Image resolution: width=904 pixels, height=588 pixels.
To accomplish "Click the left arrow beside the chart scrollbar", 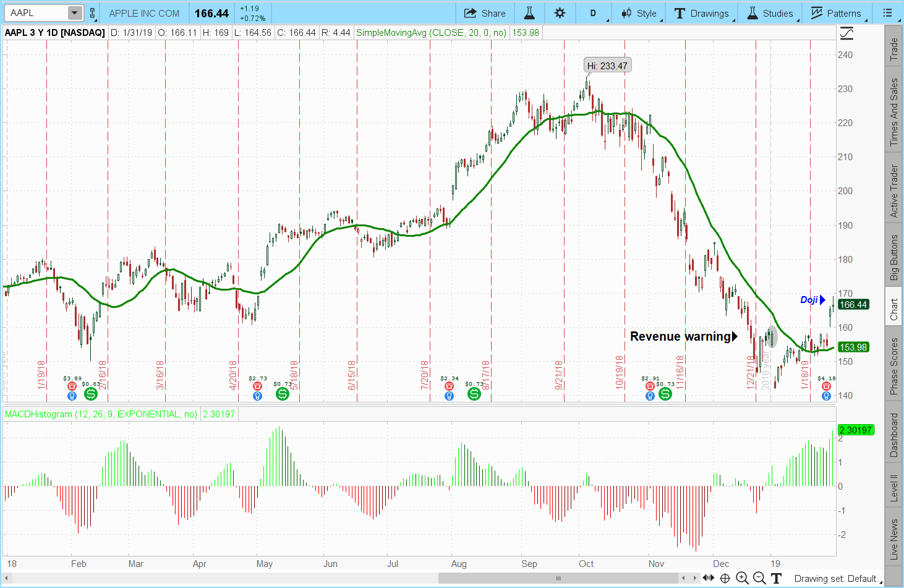I will point(683,579).
